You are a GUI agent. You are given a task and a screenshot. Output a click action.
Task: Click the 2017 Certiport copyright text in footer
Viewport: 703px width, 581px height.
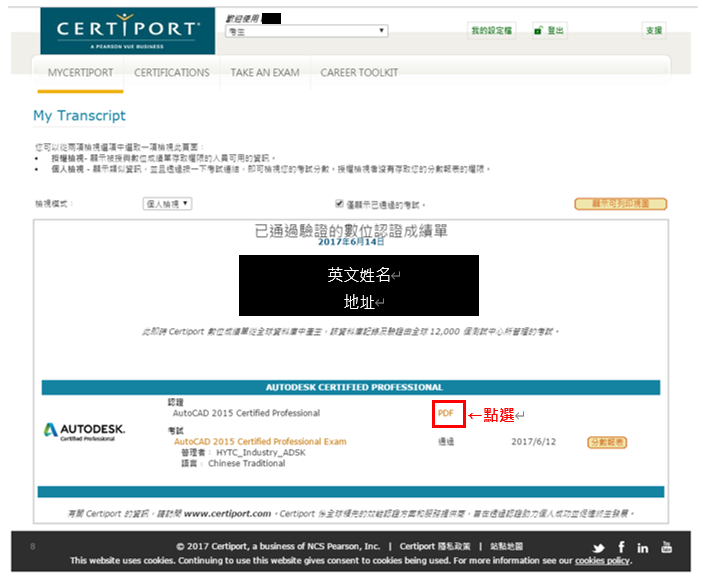(278, 546)
